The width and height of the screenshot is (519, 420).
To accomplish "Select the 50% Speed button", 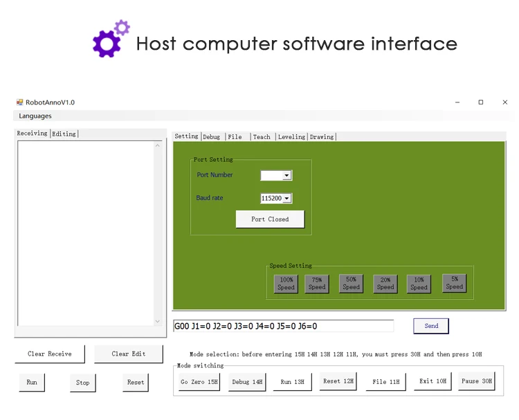I will 351,284.
